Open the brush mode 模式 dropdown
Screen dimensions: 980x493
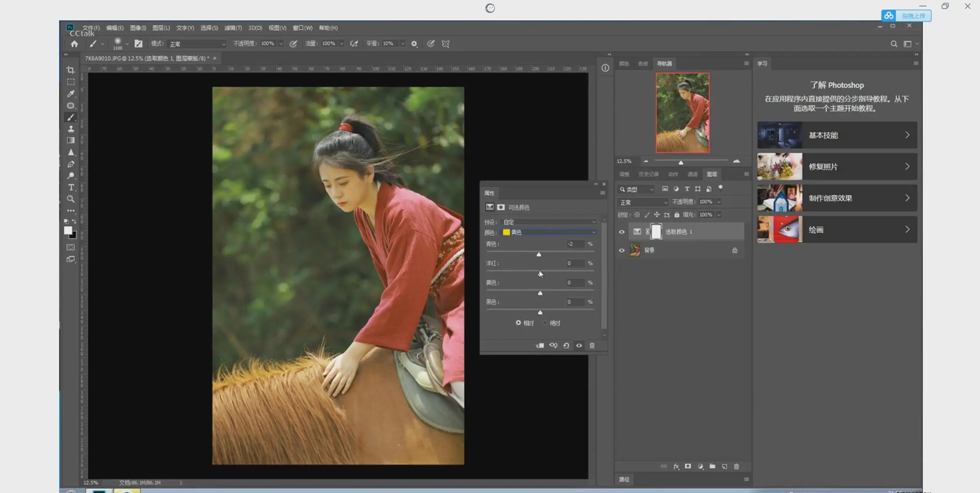tap(197, 44)
